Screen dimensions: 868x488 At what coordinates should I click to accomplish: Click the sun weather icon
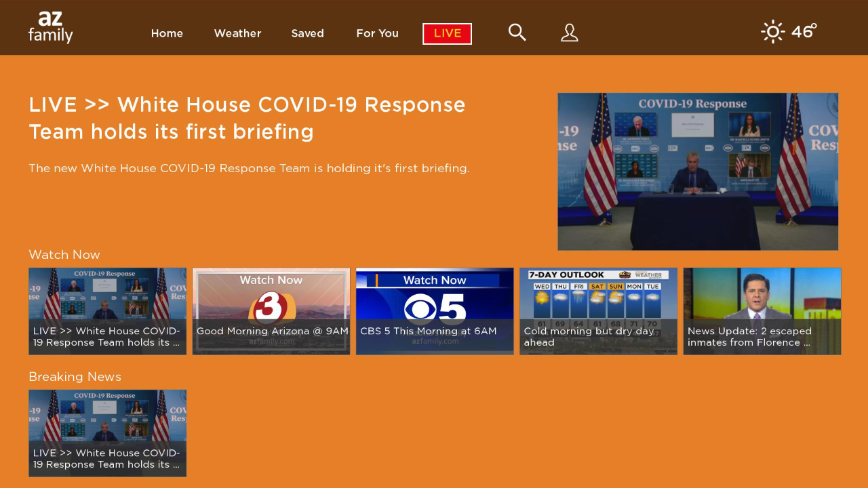pos(773,32)
